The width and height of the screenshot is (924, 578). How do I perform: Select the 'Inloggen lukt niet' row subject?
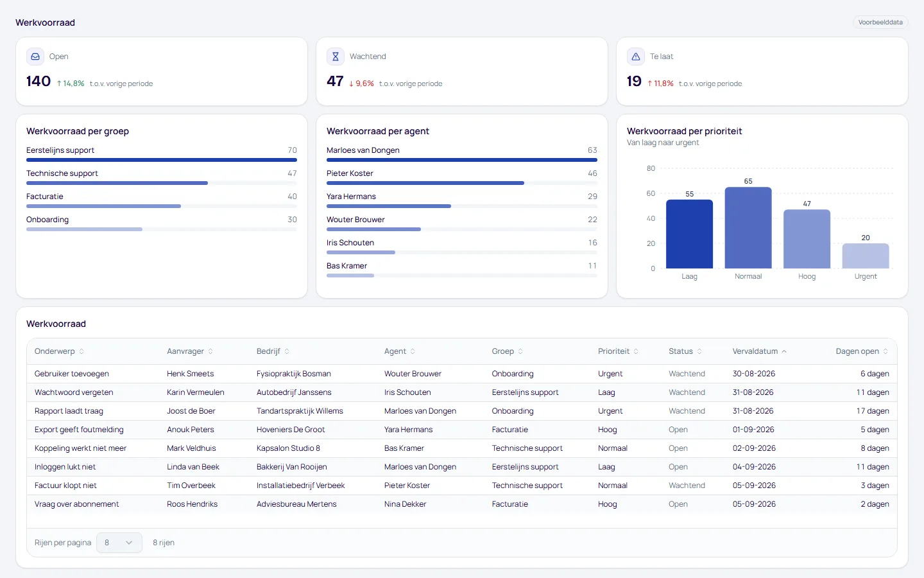pyautogui.click(x=65, y=467)
